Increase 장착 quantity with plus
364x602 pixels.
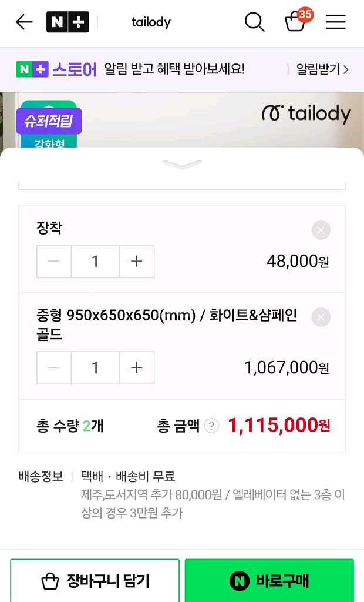point(137,261)
